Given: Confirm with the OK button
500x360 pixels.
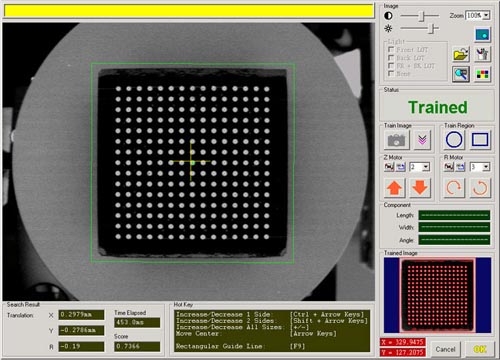Looking at the screenshot, I should pos(480,349).
